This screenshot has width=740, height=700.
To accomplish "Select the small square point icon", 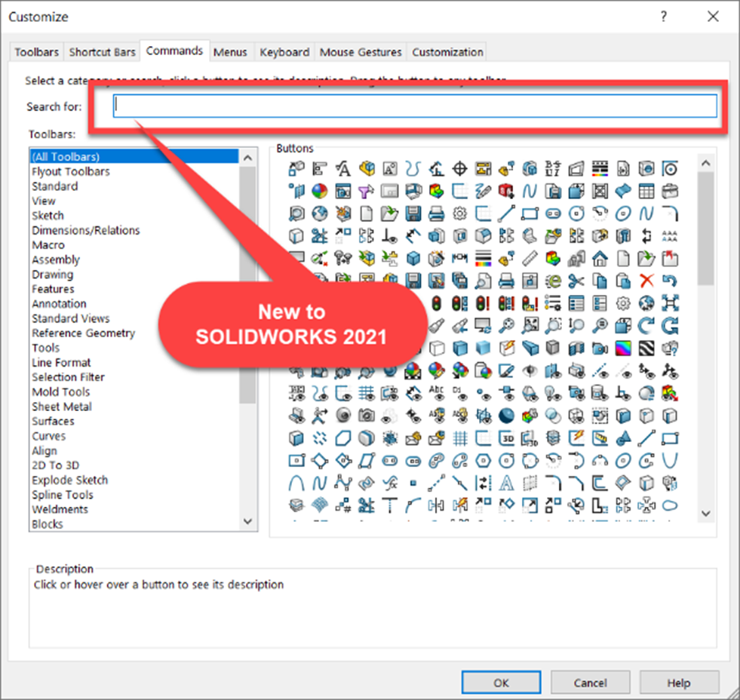I will point(413,484).
